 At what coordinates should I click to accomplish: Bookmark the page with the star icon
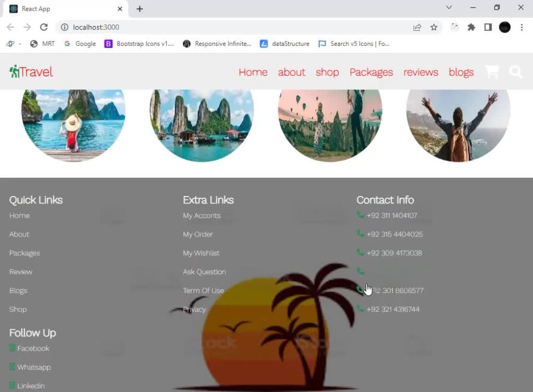[434, 27]
